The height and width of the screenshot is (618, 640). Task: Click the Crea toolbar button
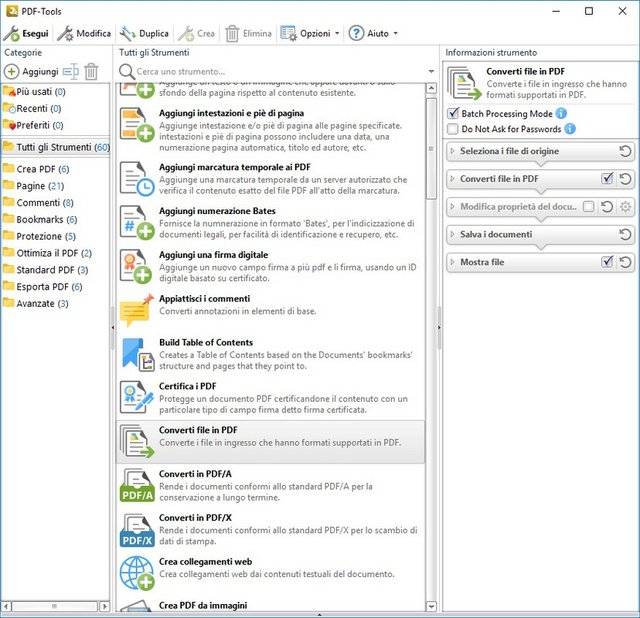tap(196, 33)
